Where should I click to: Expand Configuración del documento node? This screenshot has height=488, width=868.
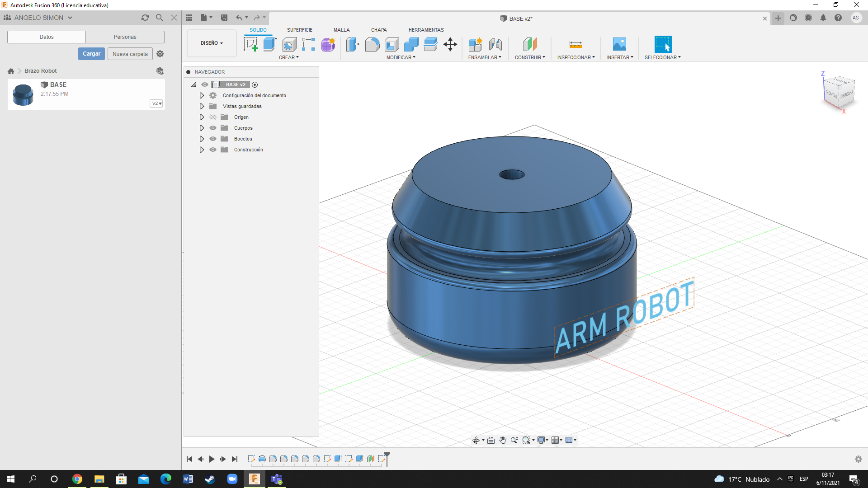(202, 95)
